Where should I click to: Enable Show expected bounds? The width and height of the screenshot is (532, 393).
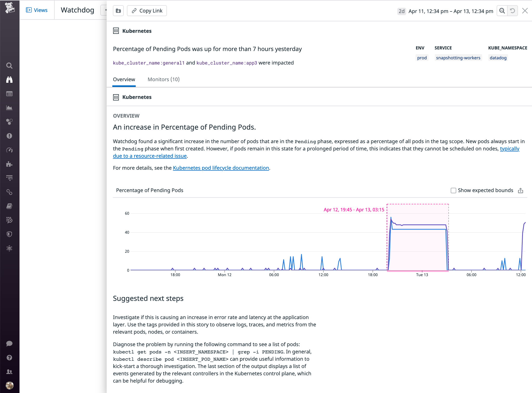(453, 191)
